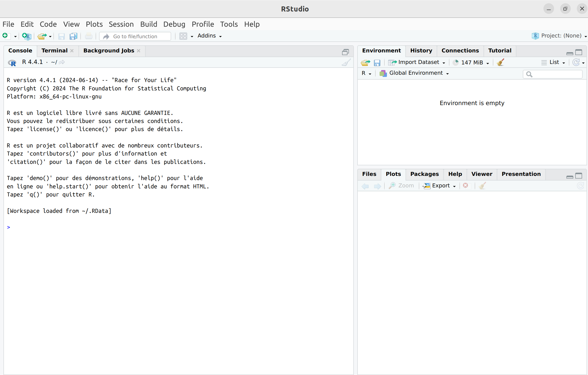
Task: Switch to the Presentation tab
Action: (x=521, y=174)
